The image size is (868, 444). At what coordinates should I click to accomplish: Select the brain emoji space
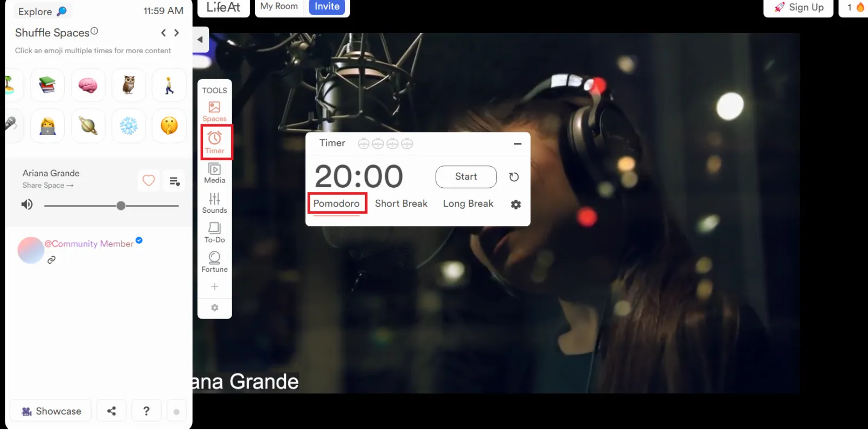pos(88,85)
